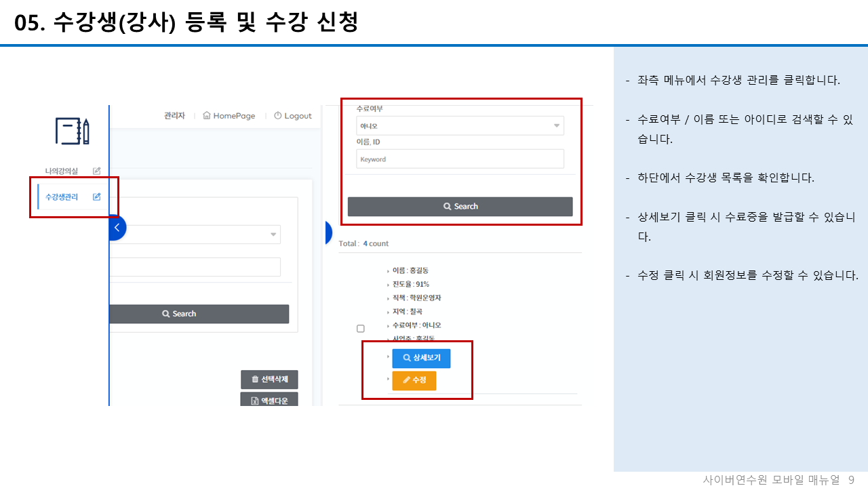Open the 수료여부 dropdown showing 아니오
The width and height of the screenshot is (868, 488).
tap(460, 125)
